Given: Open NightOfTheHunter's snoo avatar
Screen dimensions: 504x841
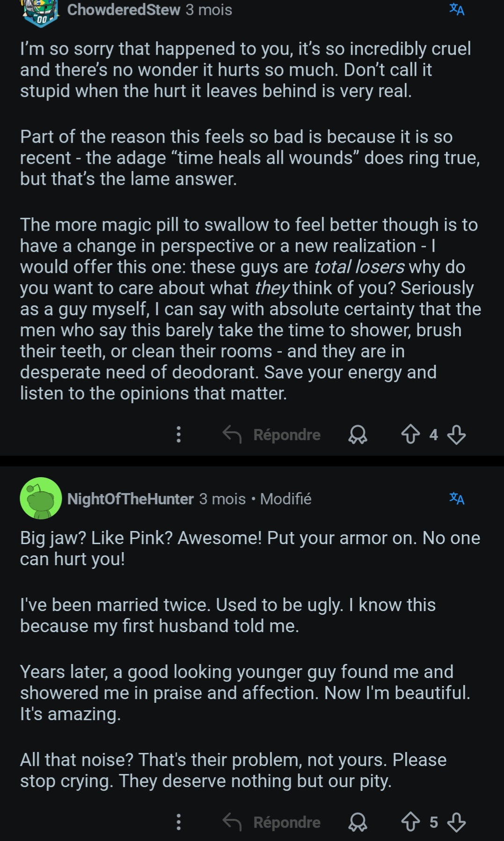Looking at the screenshot, I should tap(40, 499).
